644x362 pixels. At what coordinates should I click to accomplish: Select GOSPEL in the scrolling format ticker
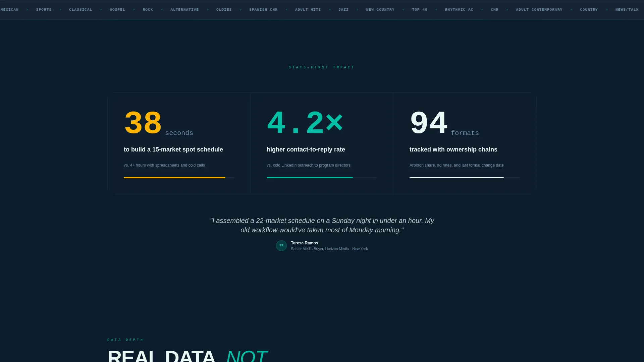(117, 10)
